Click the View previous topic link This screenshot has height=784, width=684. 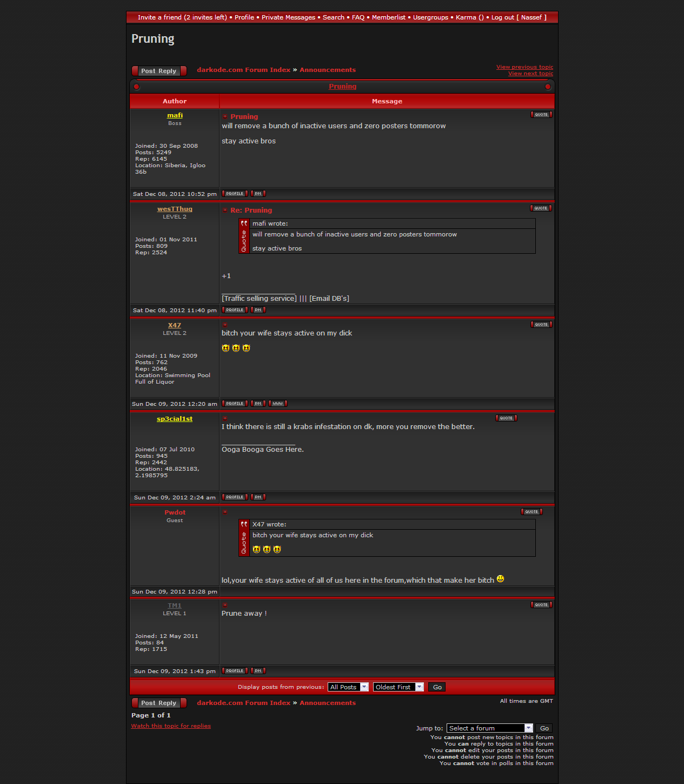524,67
